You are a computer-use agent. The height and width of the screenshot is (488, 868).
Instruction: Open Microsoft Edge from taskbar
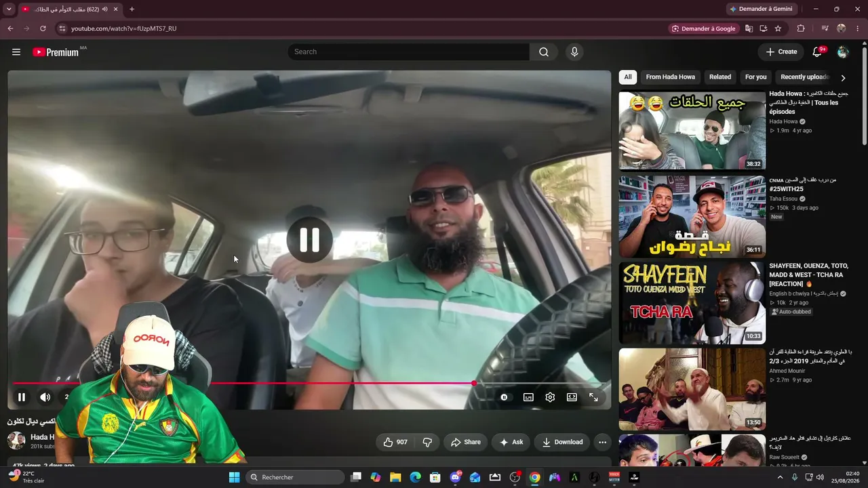click(415, 477)
